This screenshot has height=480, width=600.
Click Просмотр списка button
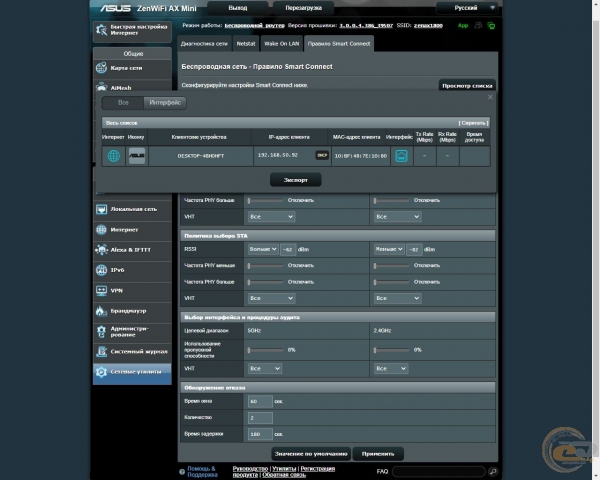tap(467, 85)
